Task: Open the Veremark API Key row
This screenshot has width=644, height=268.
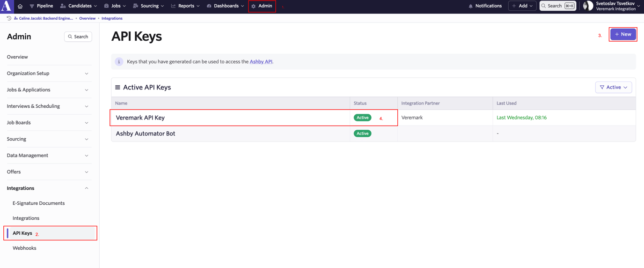Action: (140, 118)
